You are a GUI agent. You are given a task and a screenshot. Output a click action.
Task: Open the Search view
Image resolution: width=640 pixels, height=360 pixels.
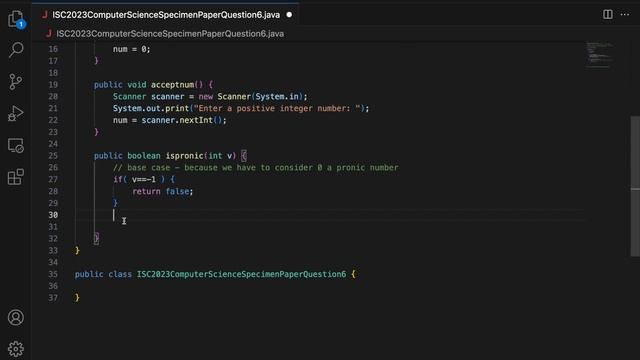(x=16, y=50)
